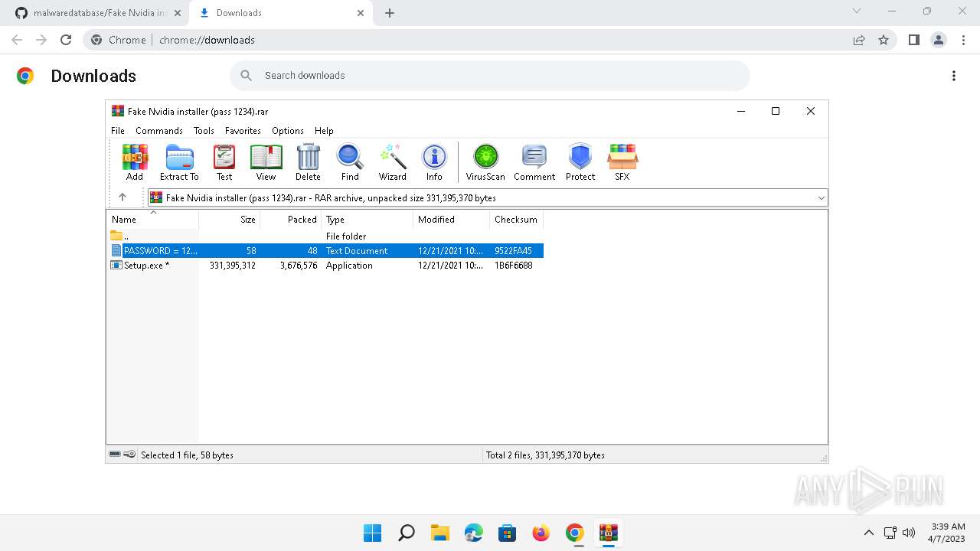Switch to the malwaredatabase GitHub tab

[100, 13]
